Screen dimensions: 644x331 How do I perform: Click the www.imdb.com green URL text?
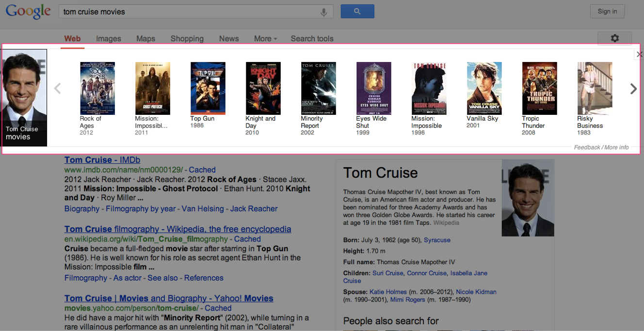(x=124, y=170)
